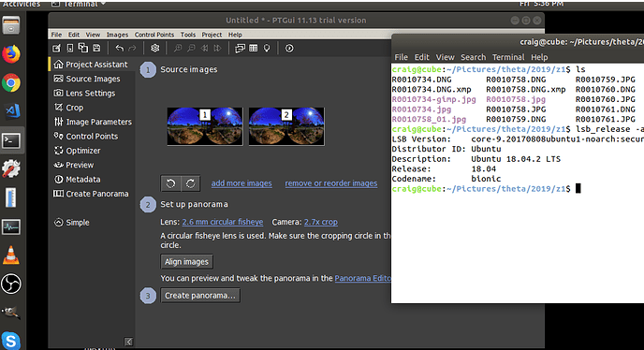Open PTGui Images menu
Image resolution: width=644 pixels, height=350 pixels.
click(117, 35)
